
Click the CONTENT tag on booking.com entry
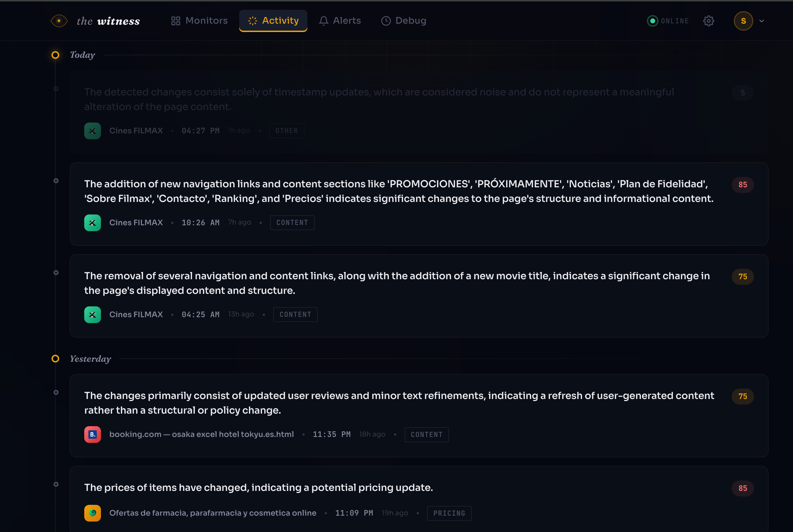tap(426, 435)
